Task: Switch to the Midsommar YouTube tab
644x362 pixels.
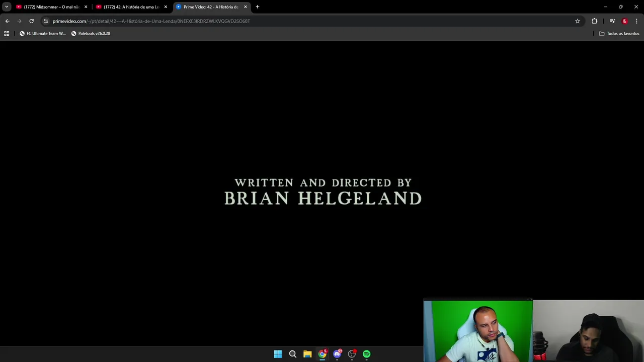Action: point(52,7)
